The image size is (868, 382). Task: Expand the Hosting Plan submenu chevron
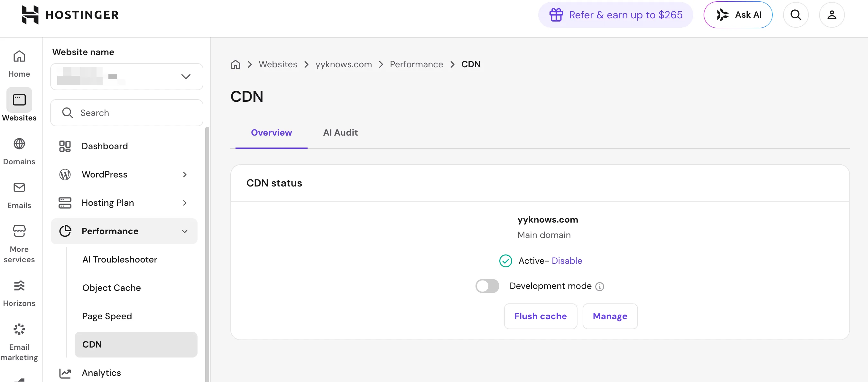coord(185,203)
